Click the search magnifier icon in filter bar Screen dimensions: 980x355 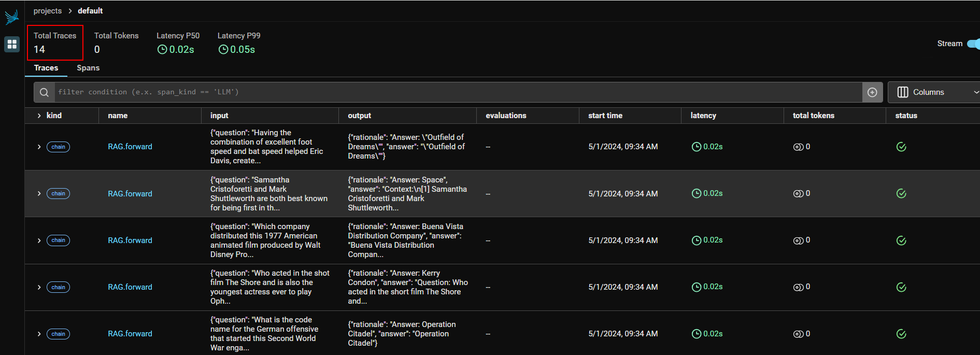(x=45, y=92)
